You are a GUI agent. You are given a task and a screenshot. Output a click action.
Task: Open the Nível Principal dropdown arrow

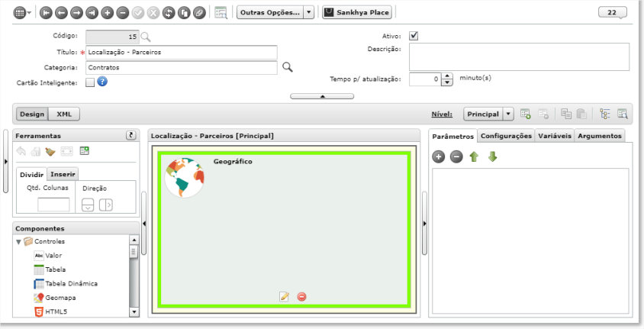coord(508,115)
